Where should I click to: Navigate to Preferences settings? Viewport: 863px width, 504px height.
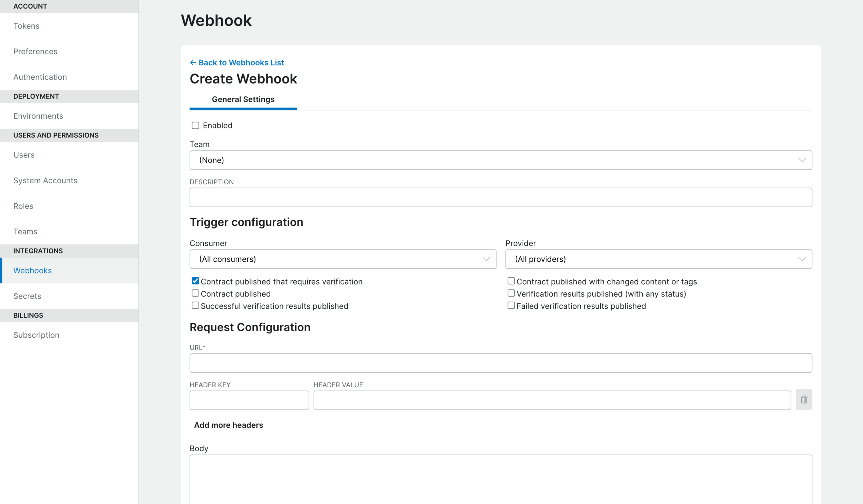click(36, 51)
